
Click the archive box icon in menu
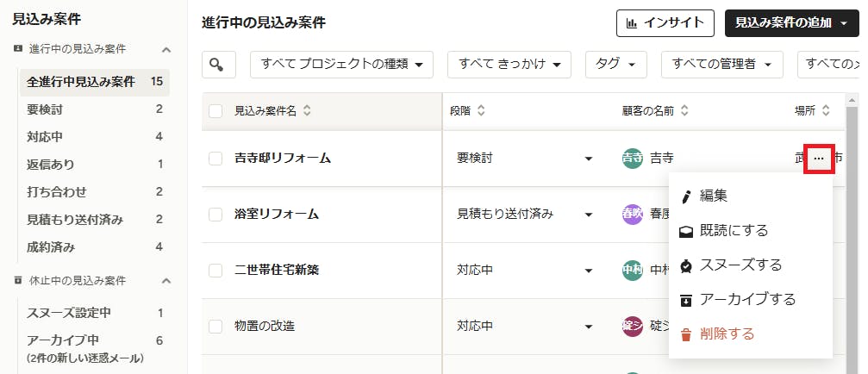pos(686,300)
